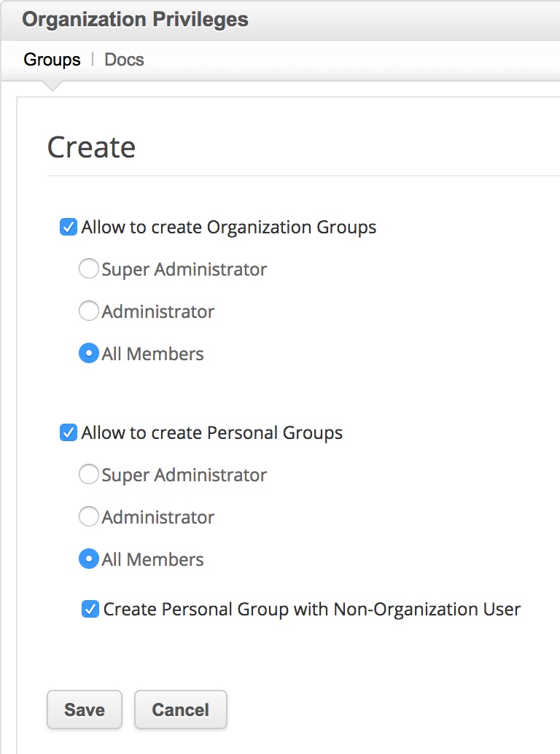Click the separator between Groups and Docs

93,60
